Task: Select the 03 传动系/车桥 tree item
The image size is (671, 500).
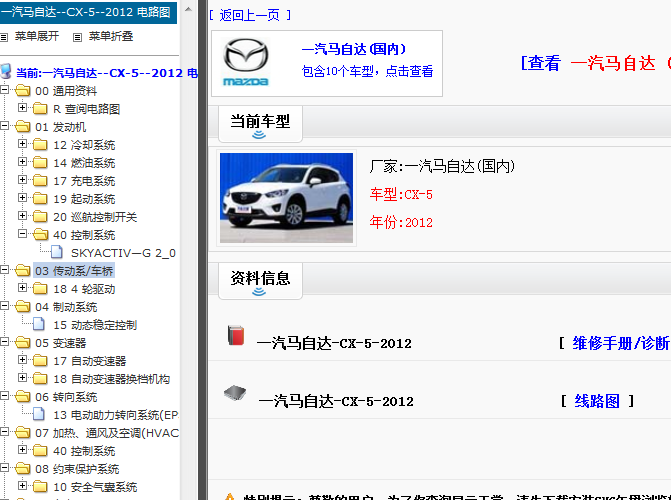Action: 74,271
